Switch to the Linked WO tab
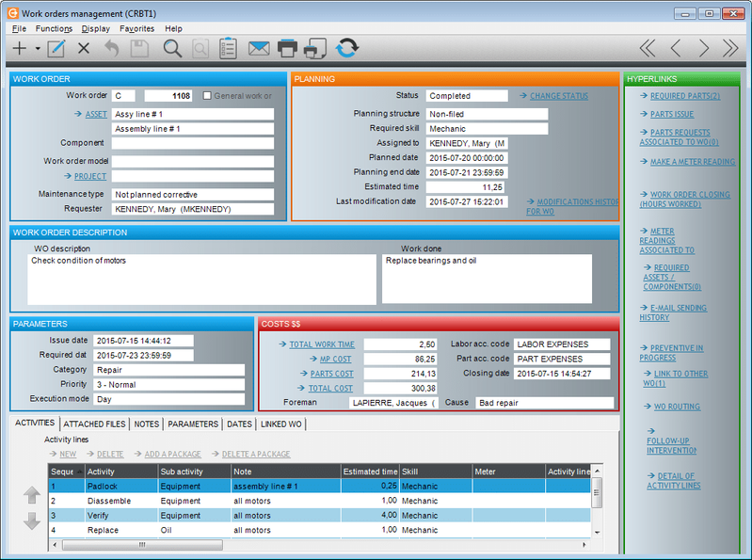Image resolution: width=752 pixels, height=560 pixels. pos(280,424)
